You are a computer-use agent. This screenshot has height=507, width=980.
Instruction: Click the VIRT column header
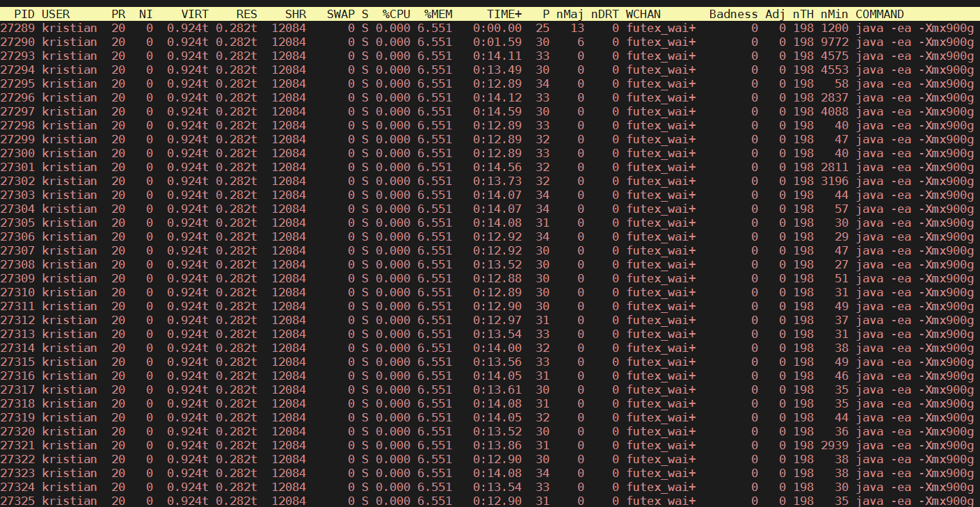pyautogui.click(x=195, y=14)
